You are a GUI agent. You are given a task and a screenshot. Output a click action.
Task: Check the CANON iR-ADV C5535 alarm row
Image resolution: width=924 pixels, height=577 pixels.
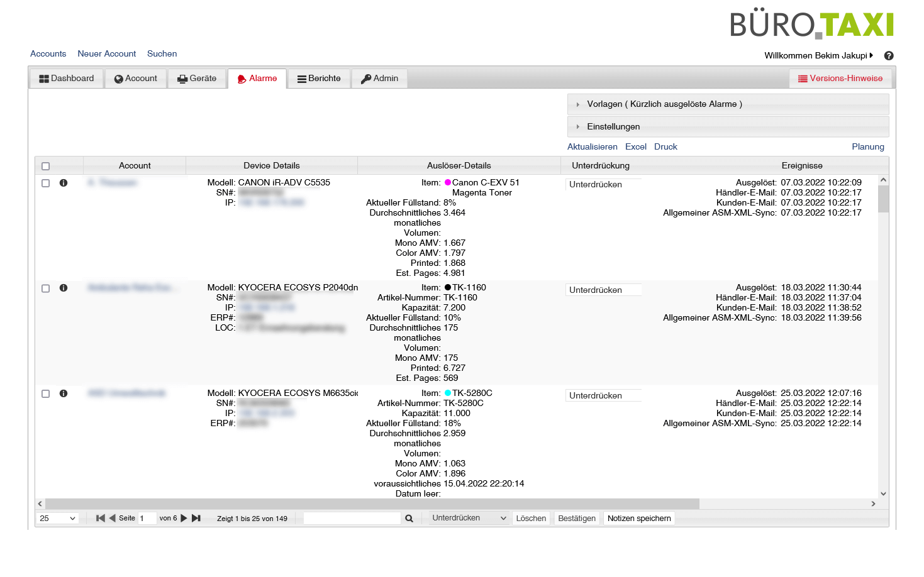(x=45, y=184)
